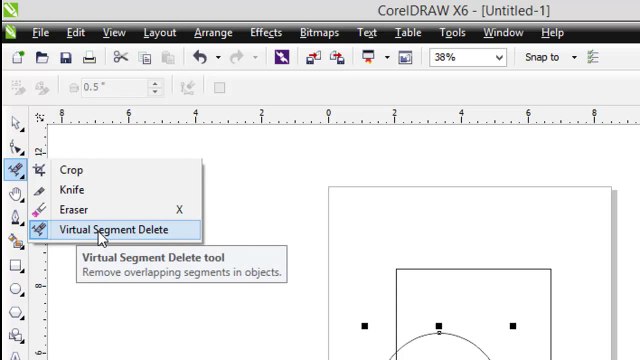The height and width of the screenshot is (360, 640).
Task: Open the Text menu
Action: [367, 33]
